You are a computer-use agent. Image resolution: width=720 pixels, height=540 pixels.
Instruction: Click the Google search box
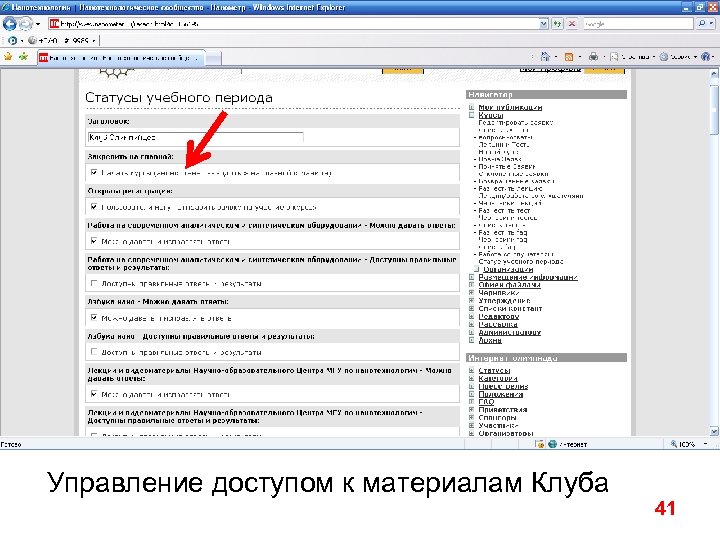638,23
